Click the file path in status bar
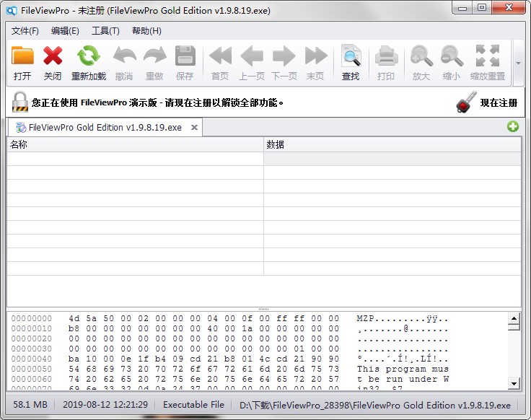The width and height of the screenshot is (531, 420). pos(375,405)
